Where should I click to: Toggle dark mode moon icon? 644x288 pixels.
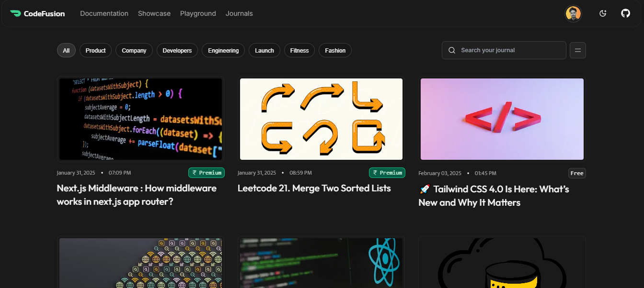(603, 13)
